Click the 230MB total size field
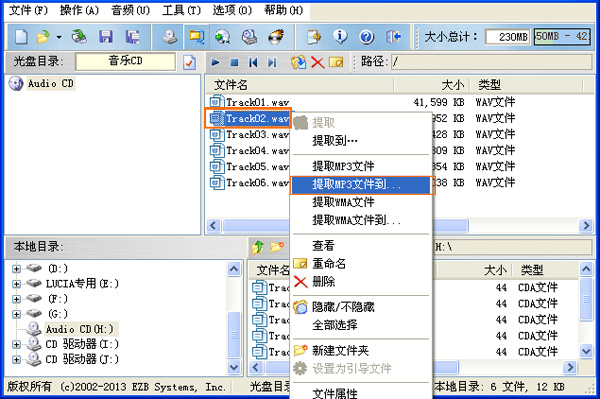Image resolution: width=600 pixels, height=399 pixels. tap(507, 37)
